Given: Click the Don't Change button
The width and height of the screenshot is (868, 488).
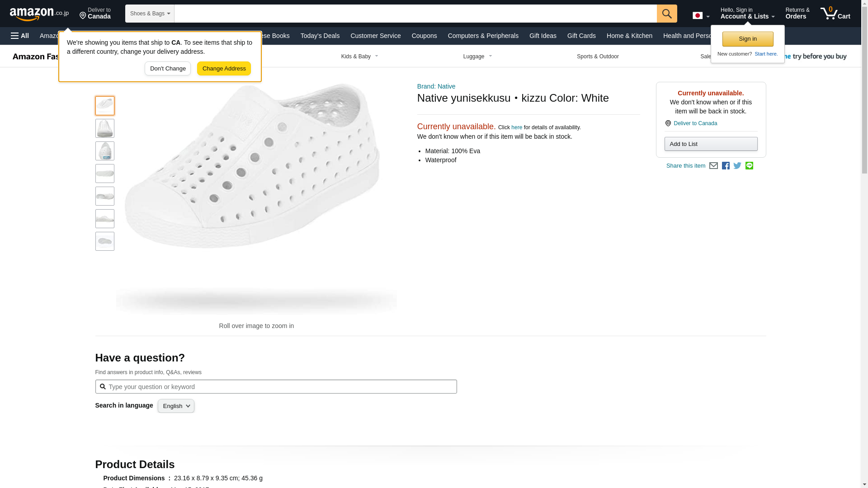Looking at the screenshot, I should pos(168,69).
